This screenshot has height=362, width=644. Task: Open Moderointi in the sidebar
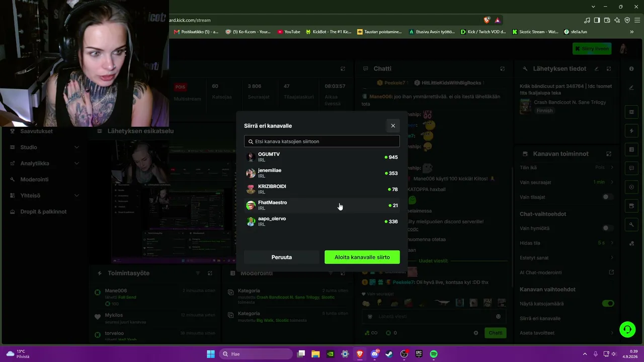click(x=34, y=179)
